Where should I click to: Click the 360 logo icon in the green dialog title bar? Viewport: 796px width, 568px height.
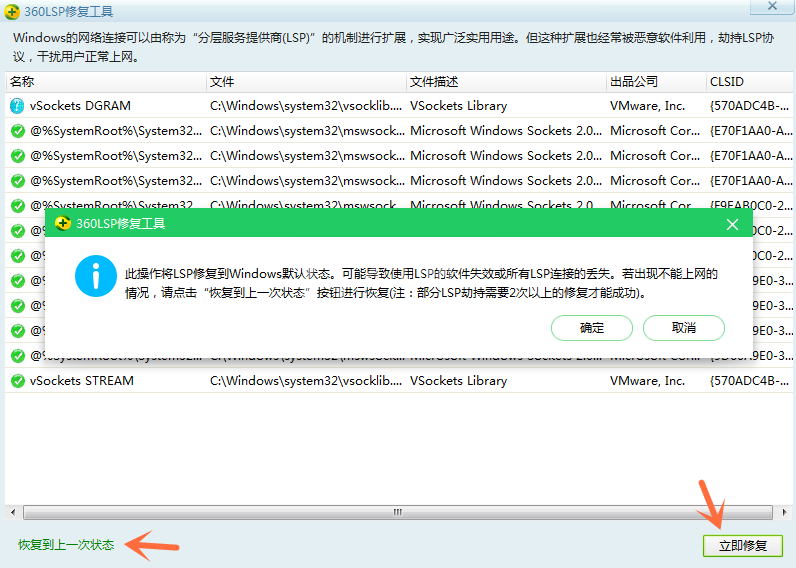pos(63,223)
